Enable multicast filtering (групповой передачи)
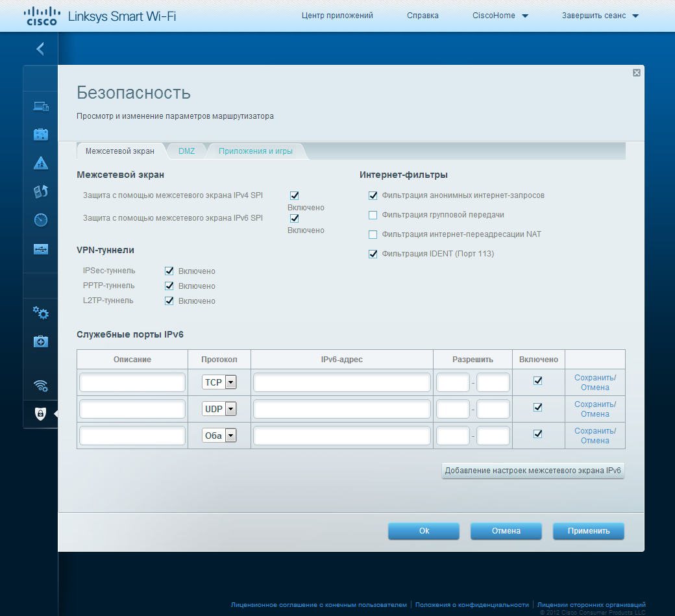Viewport: 675px width, 616px height. coord(373,215)
